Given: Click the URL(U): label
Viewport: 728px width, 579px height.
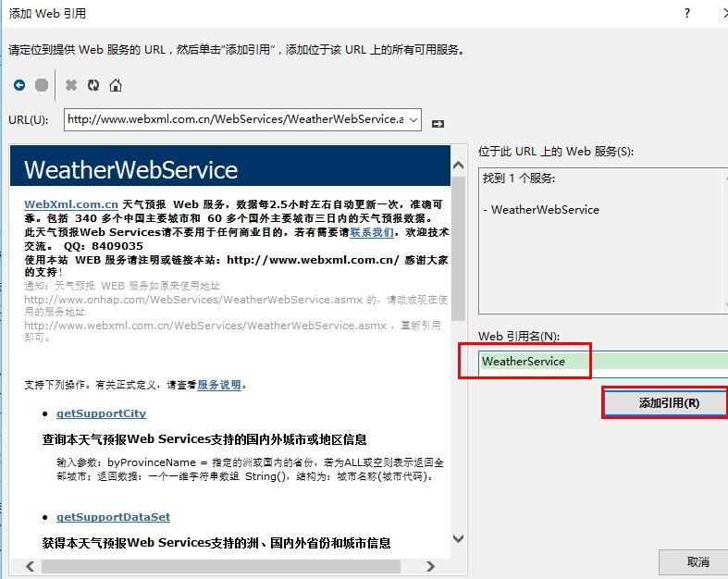Looking at the screenshot, I should pyautogui.click(x=29, y=120).
